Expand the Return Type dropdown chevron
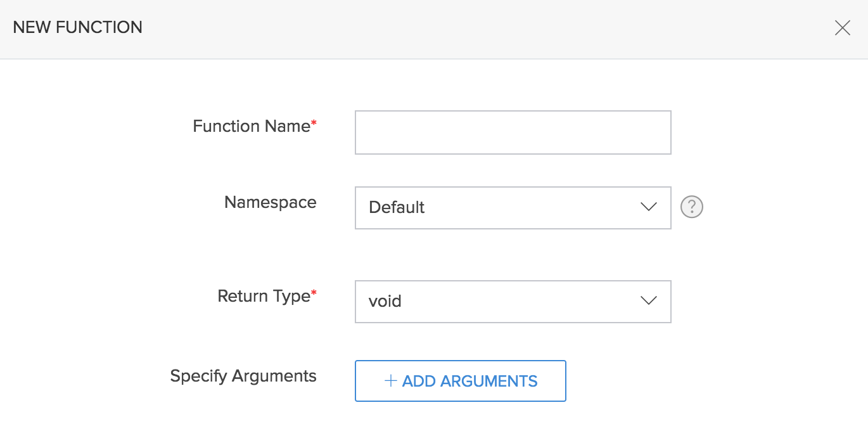Viewport: 868px width, 431px height. pos(648,301)
